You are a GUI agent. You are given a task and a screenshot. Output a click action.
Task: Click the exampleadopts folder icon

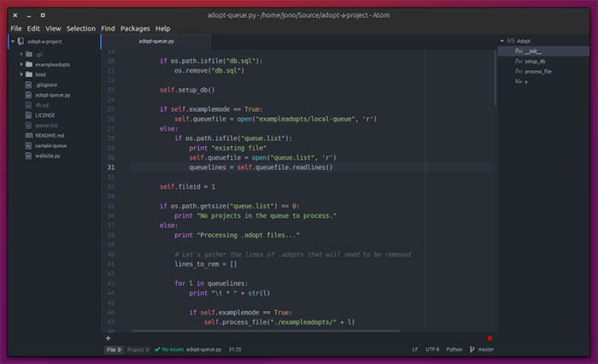pos(29,64)
